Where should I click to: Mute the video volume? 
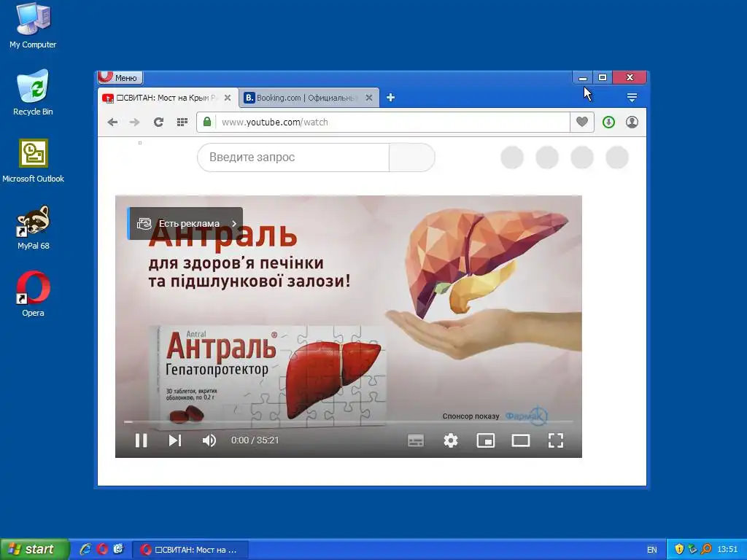pyautogui.click(x=209, y=440)
